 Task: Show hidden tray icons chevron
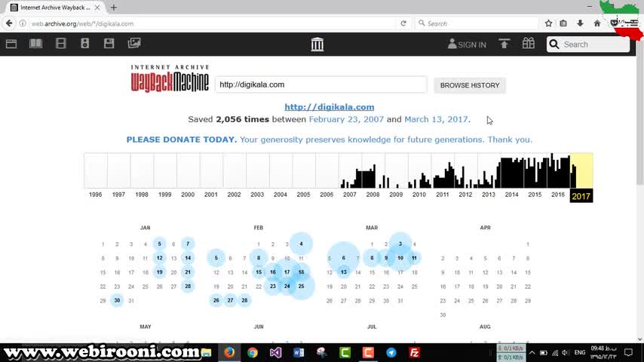point(532,352)
